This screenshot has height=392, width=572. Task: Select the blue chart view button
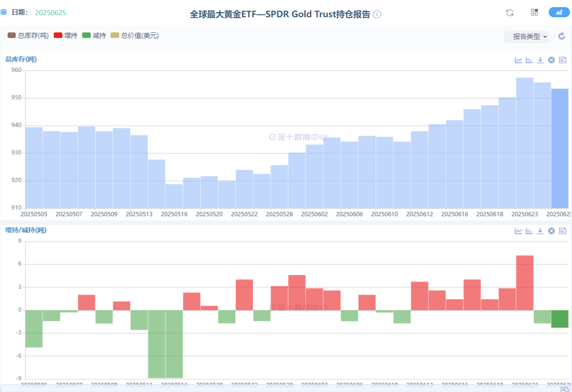(559, 13)
